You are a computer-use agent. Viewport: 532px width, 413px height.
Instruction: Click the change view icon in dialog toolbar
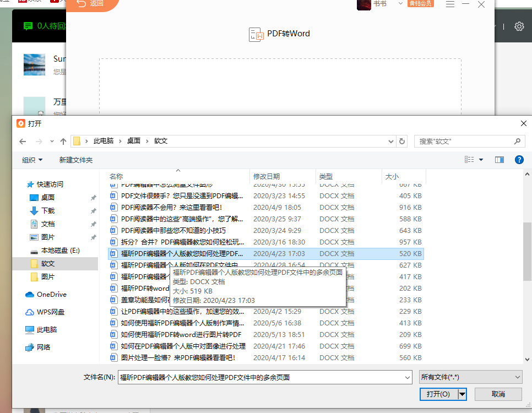click(469, 159)
